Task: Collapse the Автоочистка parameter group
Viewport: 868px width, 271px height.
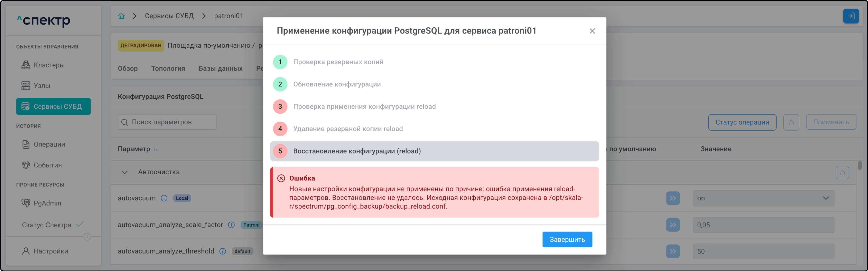Action: coord(125,172)
